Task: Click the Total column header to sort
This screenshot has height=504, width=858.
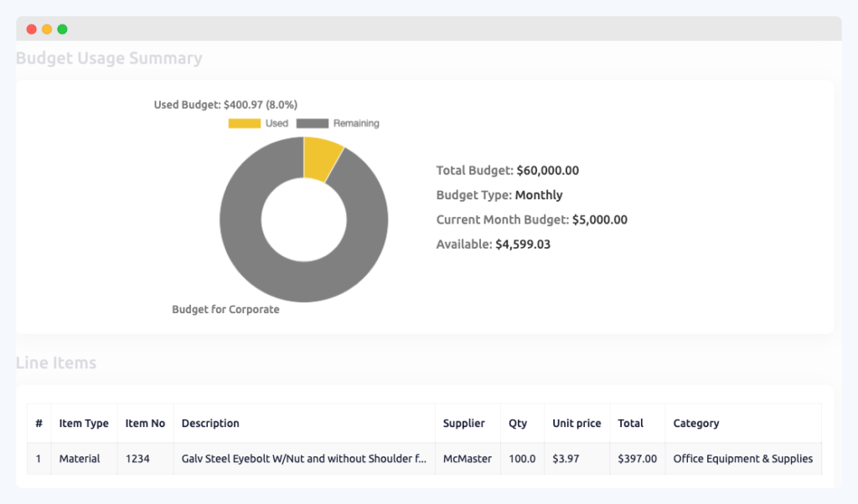Action: 630,423
